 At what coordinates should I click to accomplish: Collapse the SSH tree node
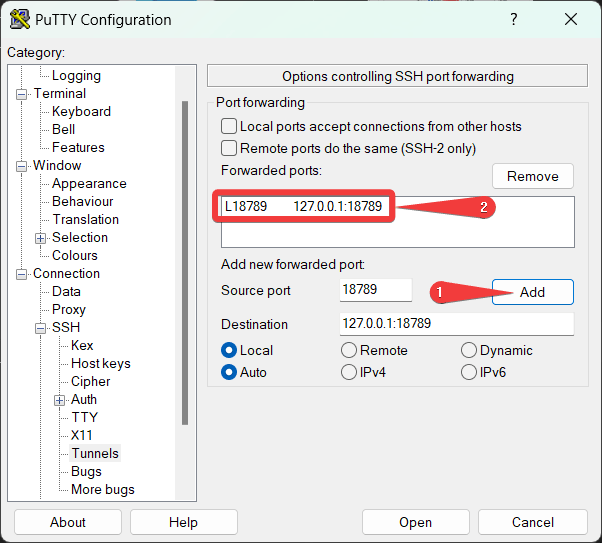click(41, 328)
